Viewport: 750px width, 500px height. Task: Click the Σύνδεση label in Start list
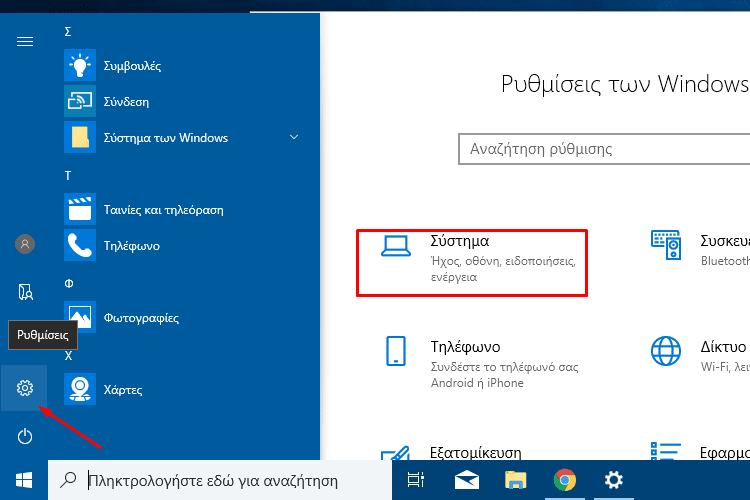(x=126, y=101)
